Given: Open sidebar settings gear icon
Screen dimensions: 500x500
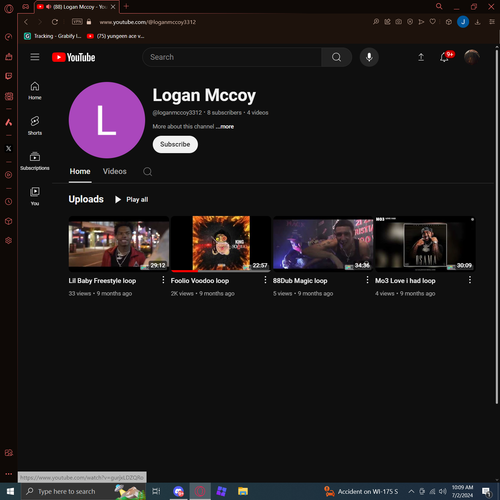Looking at the screenshot, I should pos(9,240).
